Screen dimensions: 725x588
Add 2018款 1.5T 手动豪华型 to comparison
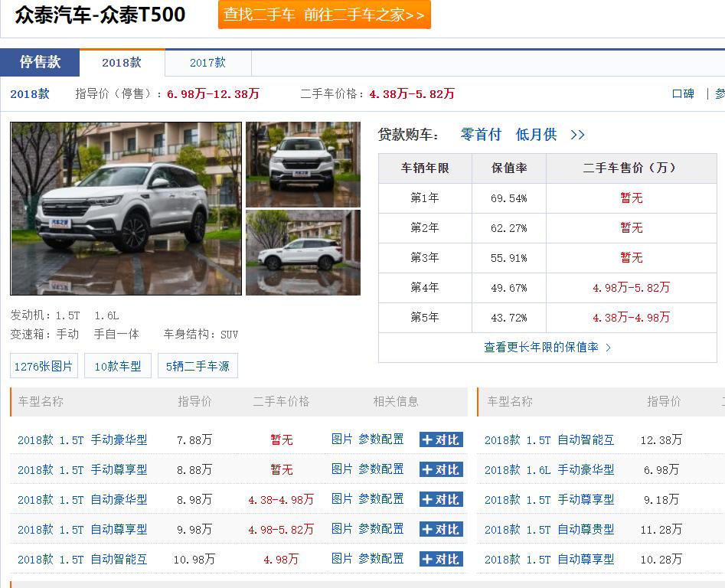(x=440, y=439)
